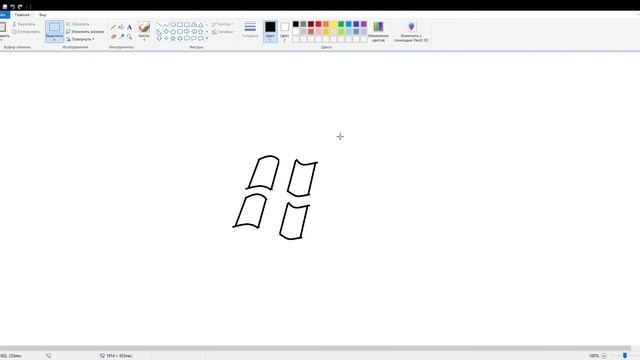Click the Crop (Обрезать) button
The width and height of the screenshot is (640, 360).
click(x=78, y=24)
